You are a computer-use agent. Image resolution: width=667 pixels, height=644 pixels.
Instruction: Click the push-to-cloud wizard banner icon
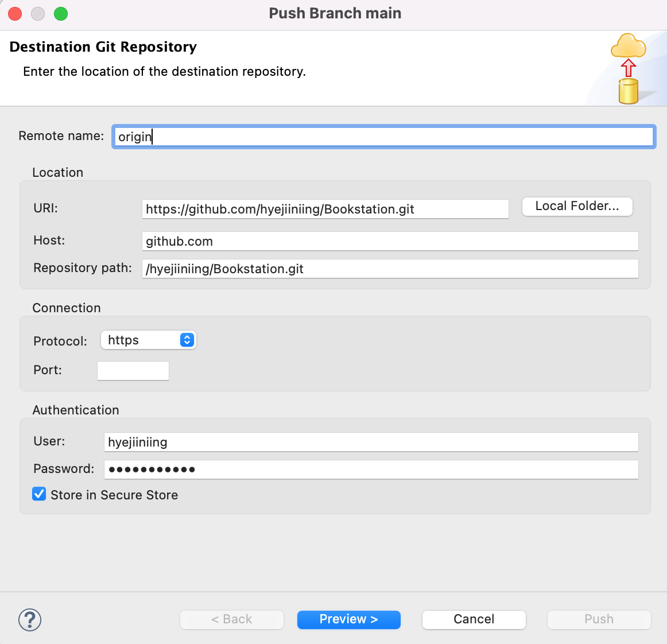[x=629, y=68]
